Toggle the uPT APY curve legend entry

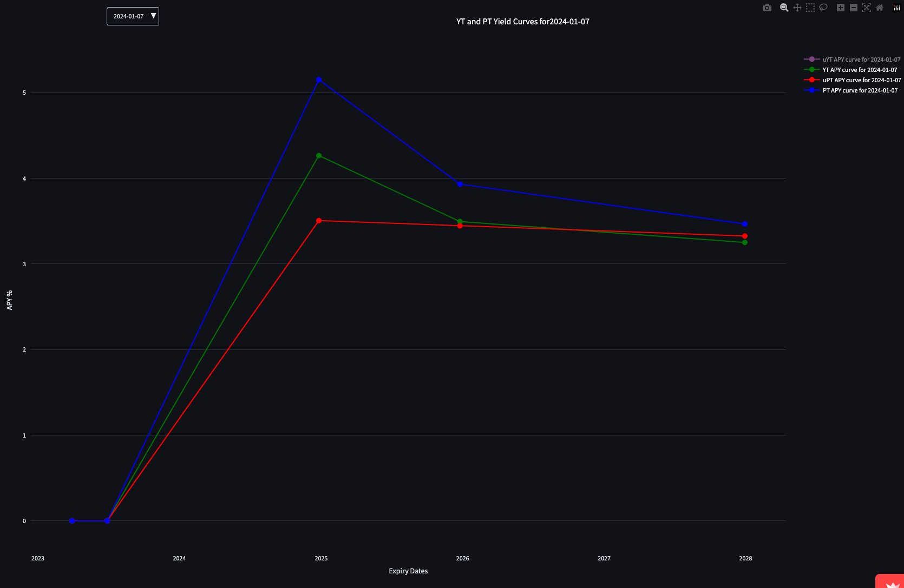click(852, 80)
